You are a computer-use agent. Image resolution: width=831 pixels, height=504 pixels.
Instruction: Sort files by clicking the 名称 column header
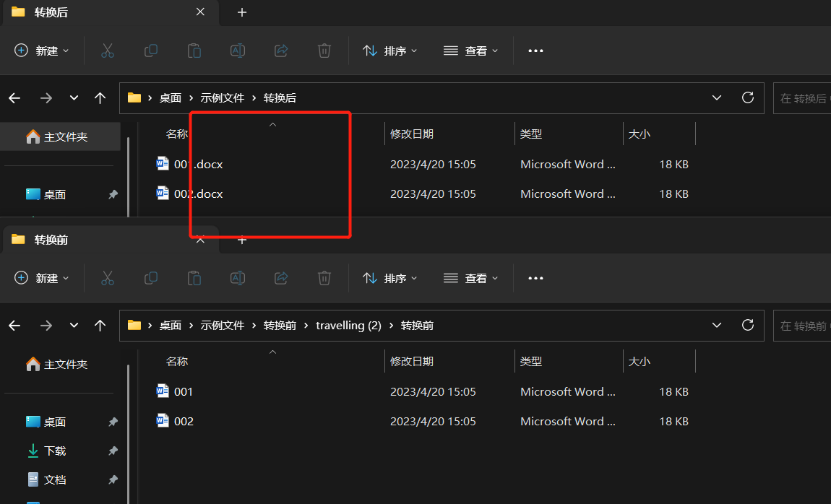(x=177, y=134)
